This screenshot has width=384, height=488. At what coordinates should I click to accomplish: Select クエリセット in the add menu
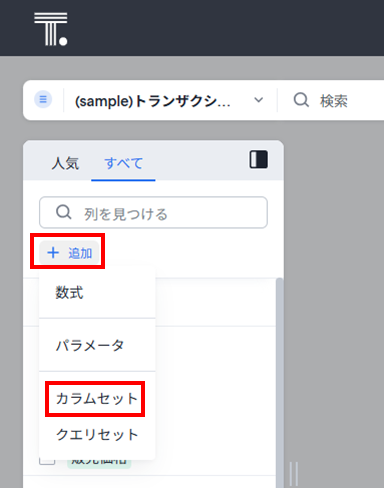(97, 435)
